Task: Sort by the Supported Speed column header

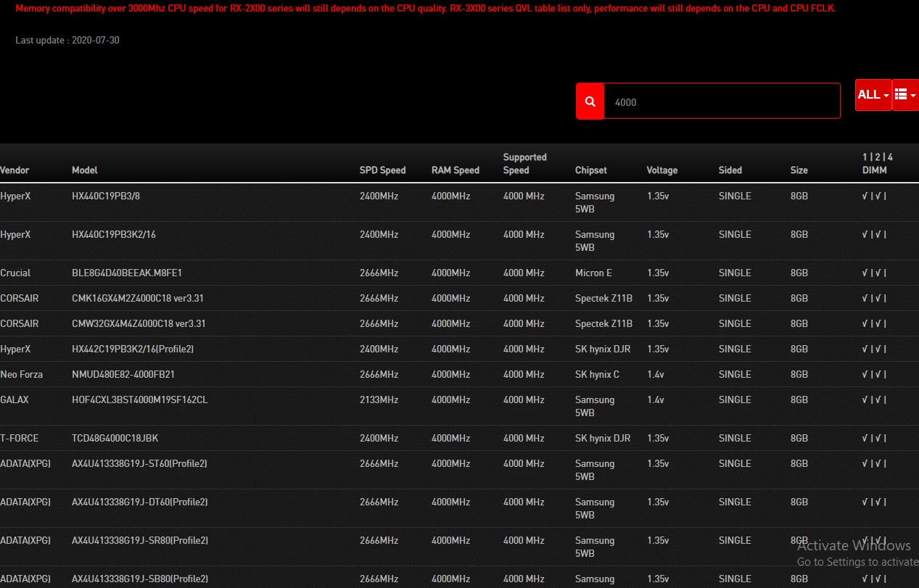Action: click(525, 164)
